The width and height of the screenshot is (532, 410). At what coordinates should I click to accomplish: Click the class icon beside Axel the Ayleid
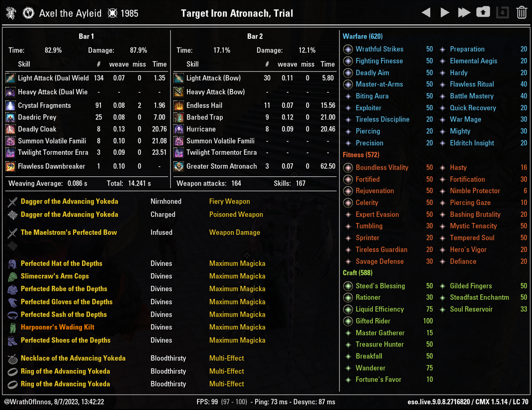point(29,13)
